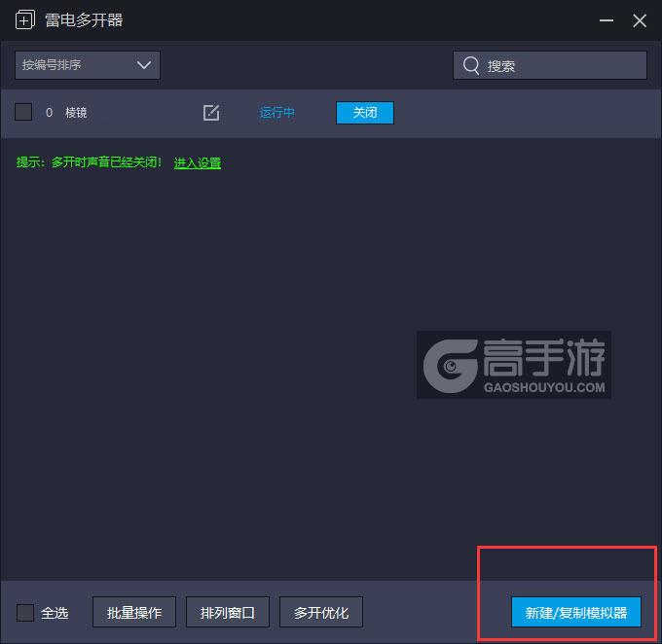
Task: Close the 雷电多开器 window
Action: click(x=640, y=20)
